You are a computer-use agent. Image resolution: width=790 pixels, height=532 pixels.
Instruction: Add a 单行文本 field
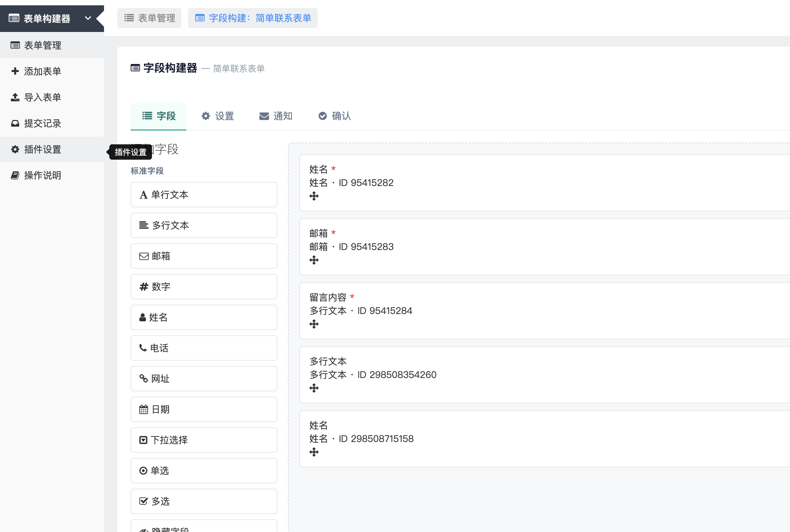204,195
